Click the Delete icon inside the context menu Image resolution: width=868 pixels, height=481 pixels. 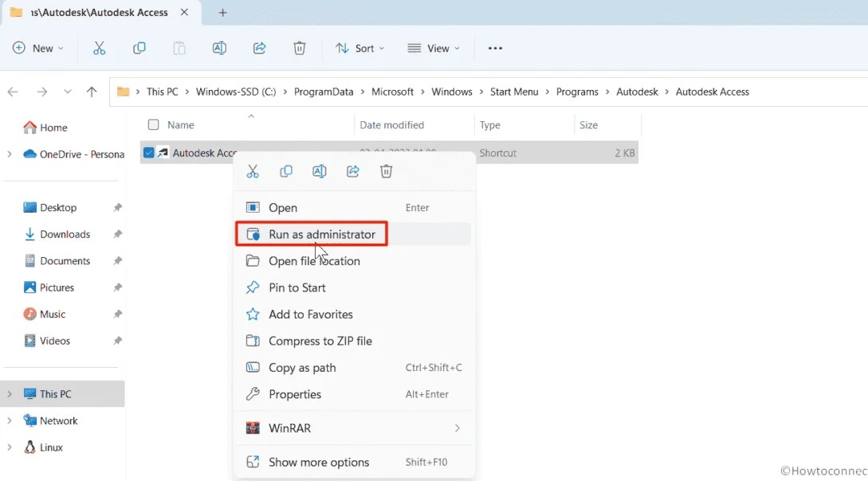tap(386, 170)
